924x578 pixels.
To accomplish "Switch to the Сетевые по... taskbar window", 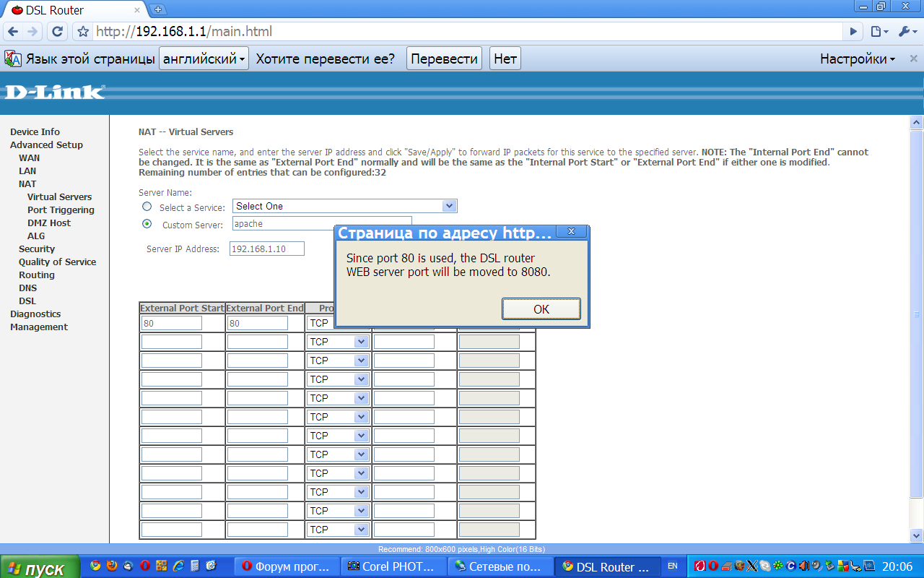I will pyautogui.click(x=500, y=567).
